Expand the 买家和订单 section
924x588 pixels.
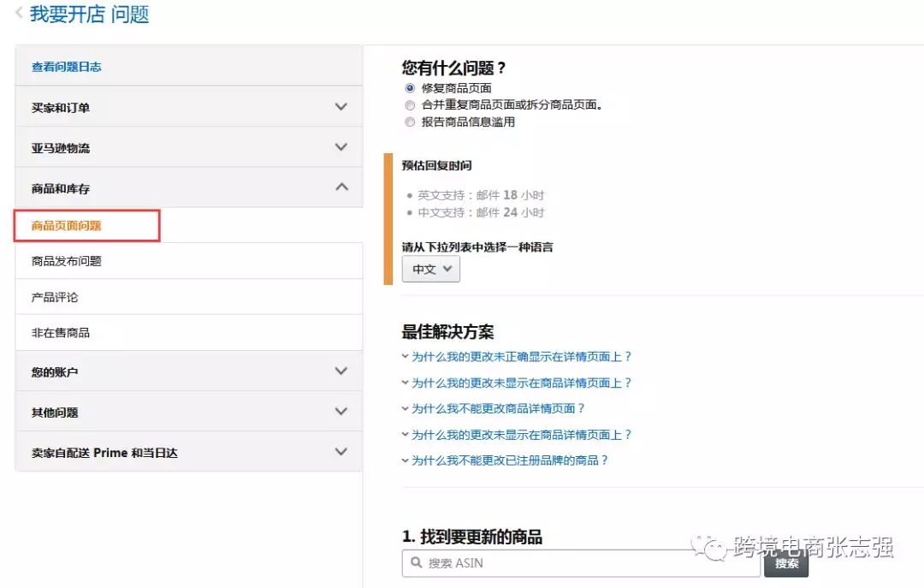pyautogui.click(x=341, y=106)
